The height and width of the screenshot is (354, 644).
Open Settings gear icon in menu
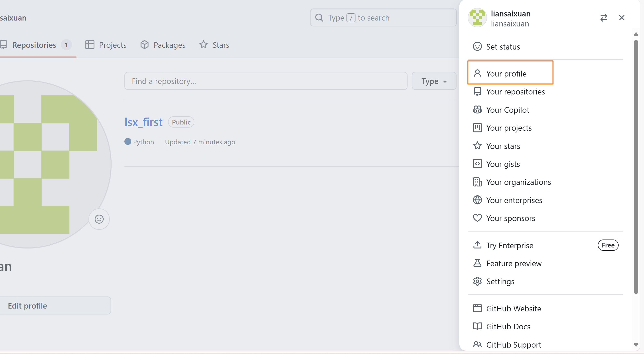coord(477,281)
